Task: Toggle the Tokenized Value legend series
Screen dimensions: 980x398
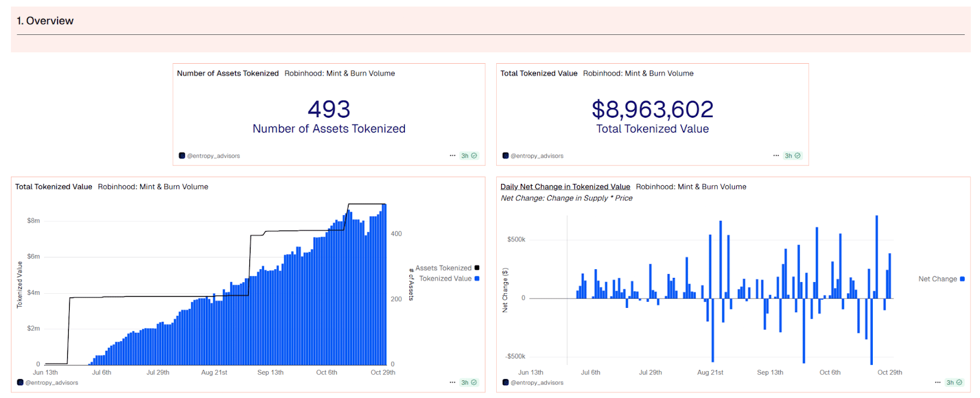Action: 445,278
